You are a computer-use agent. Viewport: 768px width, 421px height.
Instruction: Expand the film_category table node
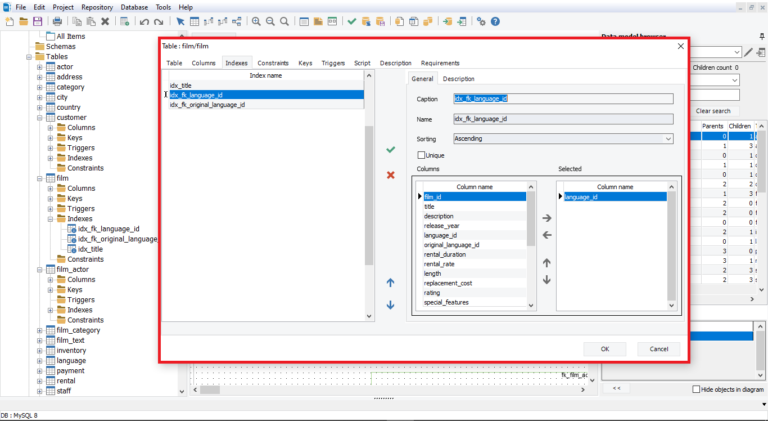click(x=39, y=330)
